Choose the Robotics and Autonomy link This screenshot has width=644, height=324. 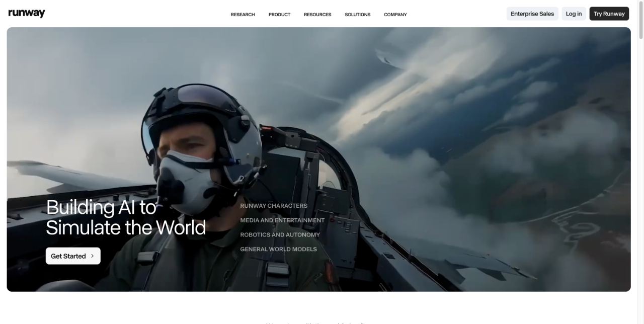click(x=280, y=235)
